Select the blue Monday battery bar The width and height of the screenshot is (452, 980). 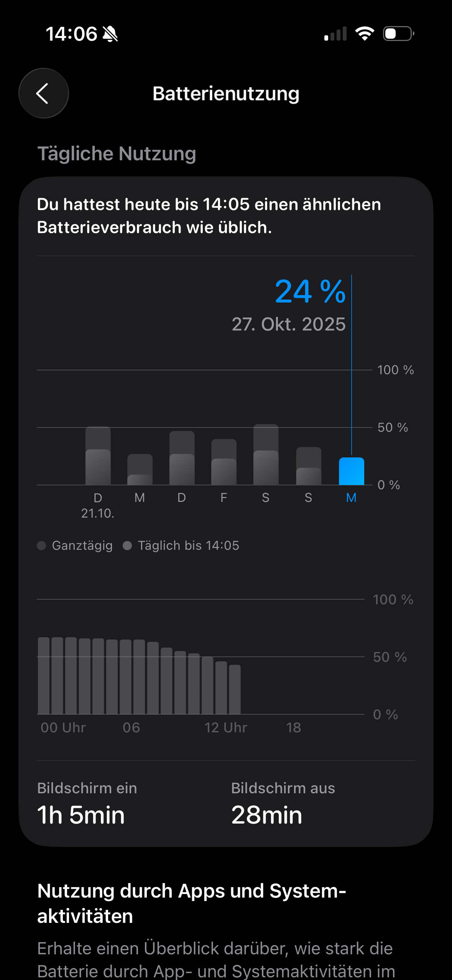coord(351,471)
